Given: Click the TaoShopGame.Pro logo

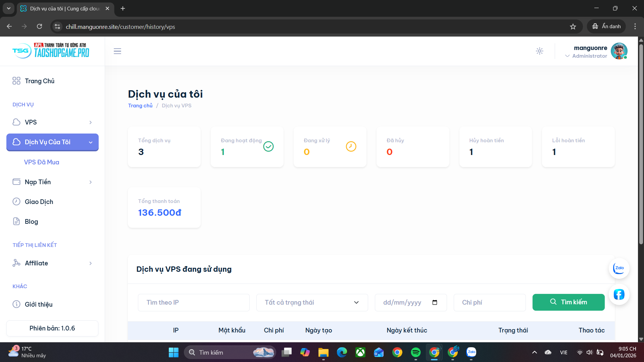Looking at the screenshot, I should click(51, 51).
